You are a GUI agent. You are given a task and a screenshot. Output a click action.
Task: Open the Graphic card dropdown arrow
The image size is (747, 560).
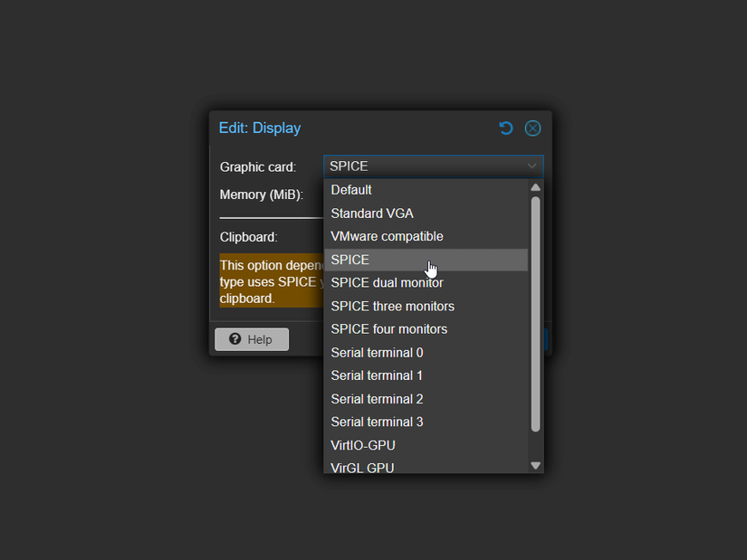[532, 166]
